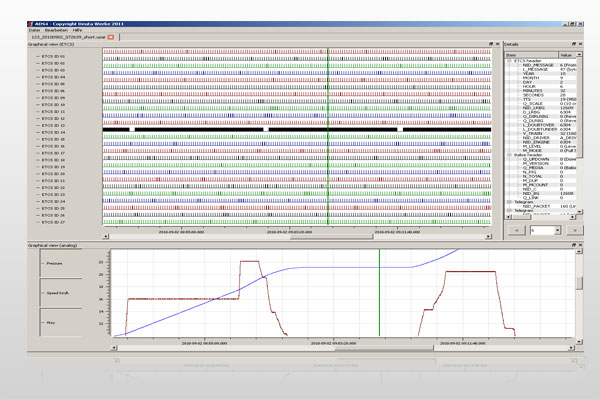The image size is (600, 400).
Task: Click right arrow of analog graph horizontal scrollbar
Action: pos(571,348)
